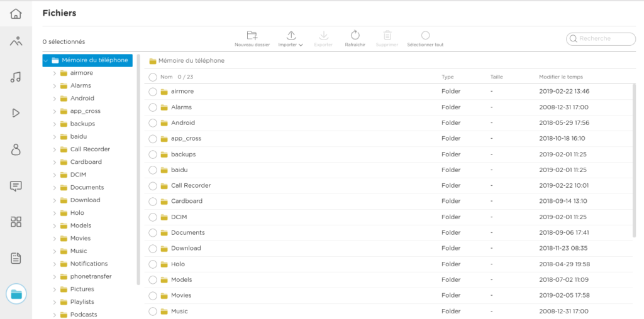Open the Pictures section in sidebar

[16, 41]
